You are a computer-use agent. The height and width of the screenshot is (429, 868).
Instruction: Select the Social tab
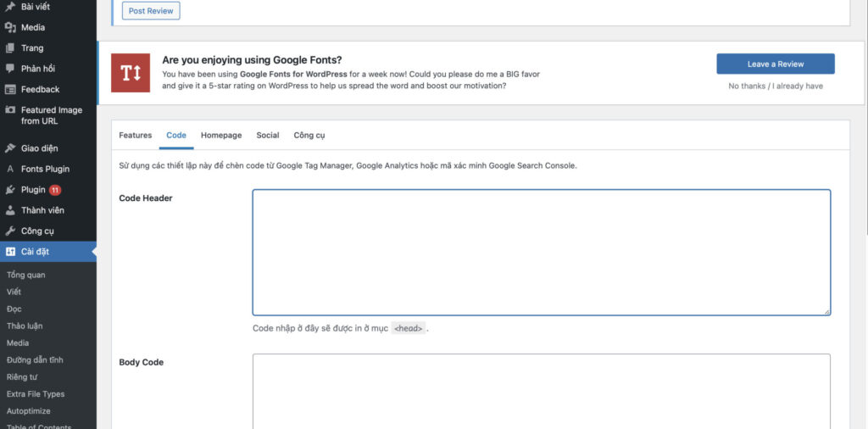coord(268,136)
